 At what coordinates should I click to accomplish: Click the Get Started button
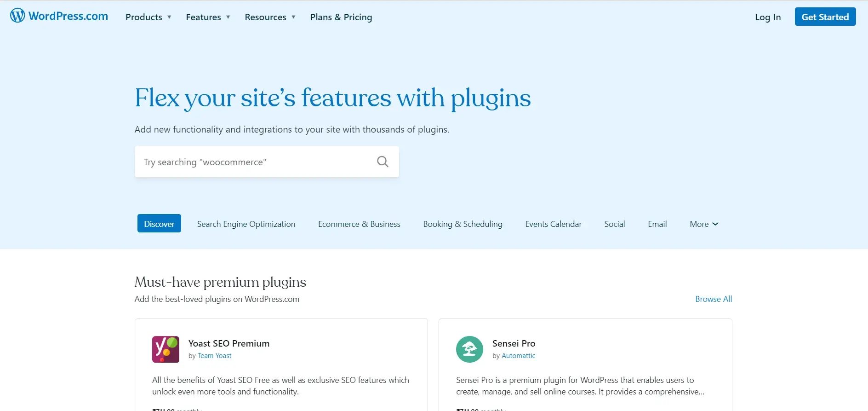[x=825, y=17]
